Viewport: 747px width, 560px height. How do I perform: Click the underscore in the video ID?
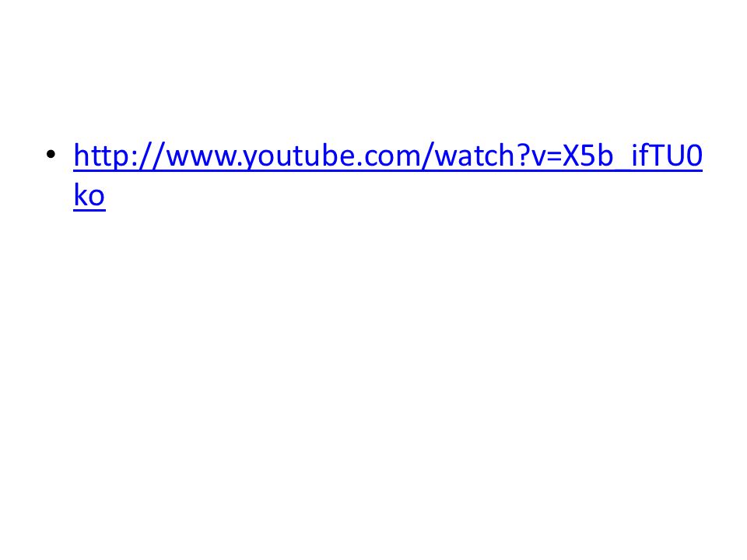click(x=621, y=168)
